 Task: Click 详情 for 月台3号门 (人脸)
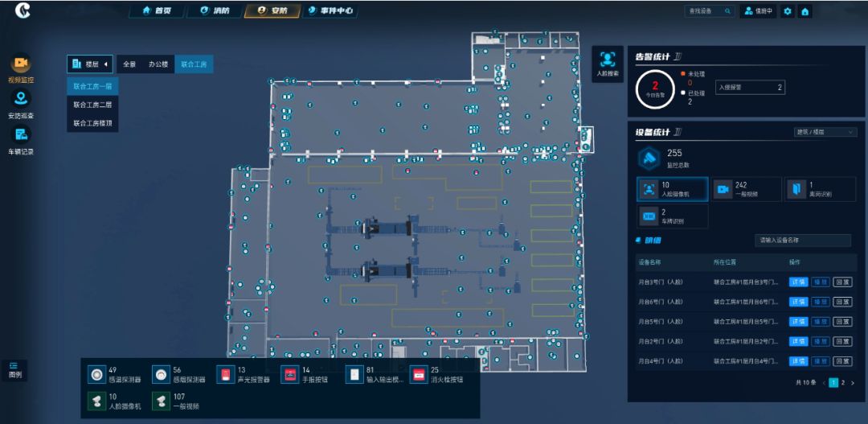(798, 282)
